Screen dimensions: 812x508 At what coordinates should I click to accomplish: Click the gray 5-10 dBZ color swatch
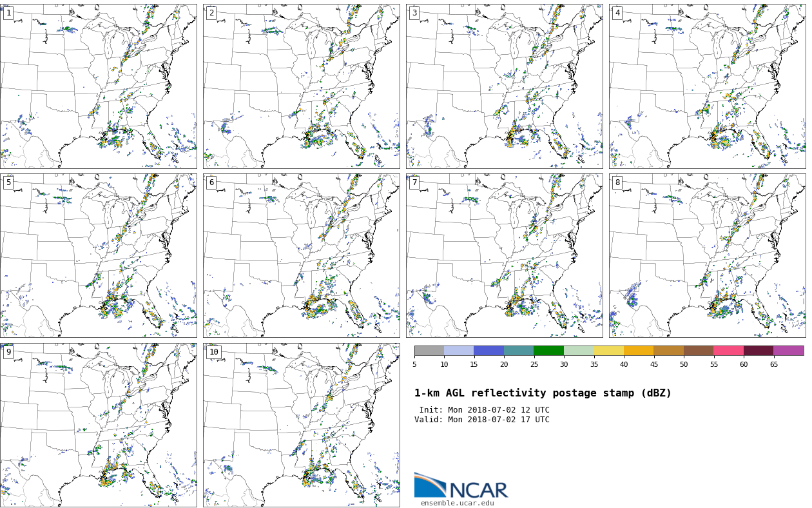pyautogui.click(x=429, y=351)
